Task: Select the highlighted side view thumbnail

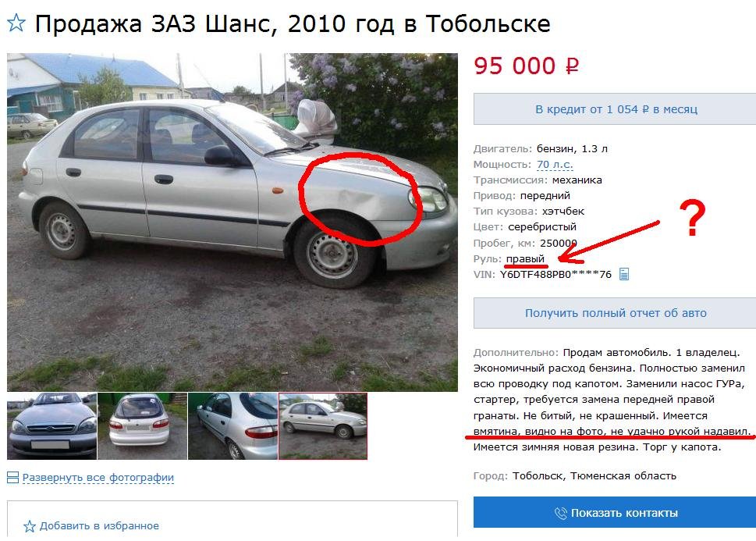Action: pyautogui.click(x=323, y=426)
